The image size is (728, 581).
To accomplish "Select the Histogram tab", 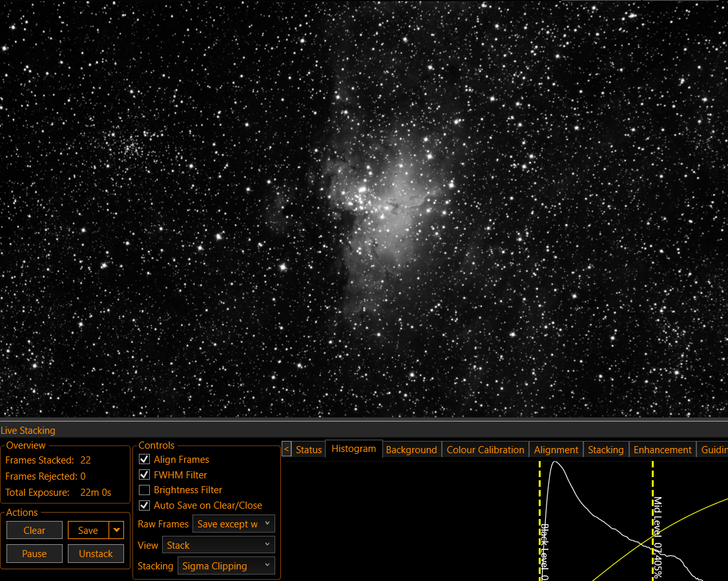I will tap(354, 449).
